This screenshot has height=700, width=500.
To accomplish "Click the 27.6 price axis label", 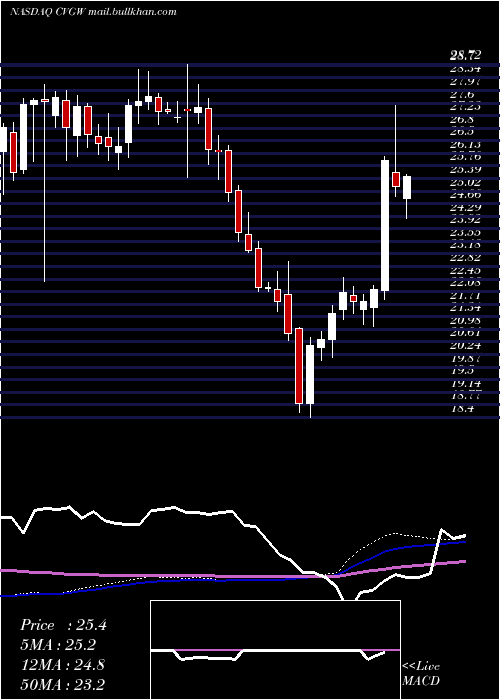I will click(462, 95).
